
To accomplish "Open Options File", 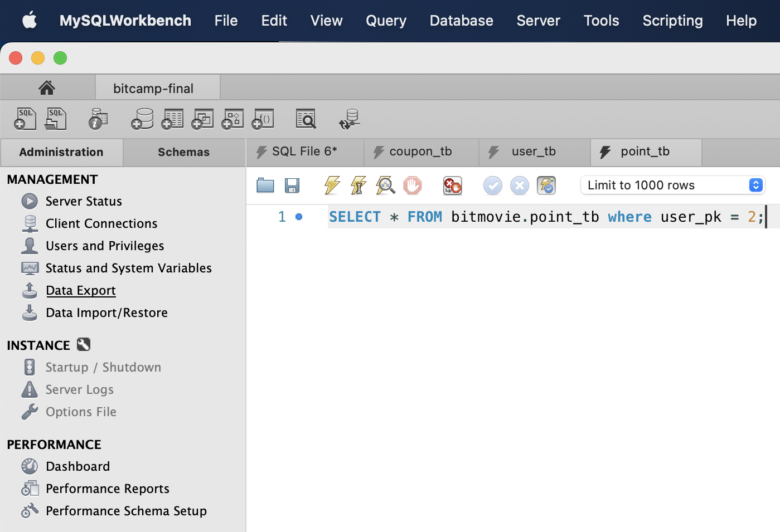I will coord(81,412).
